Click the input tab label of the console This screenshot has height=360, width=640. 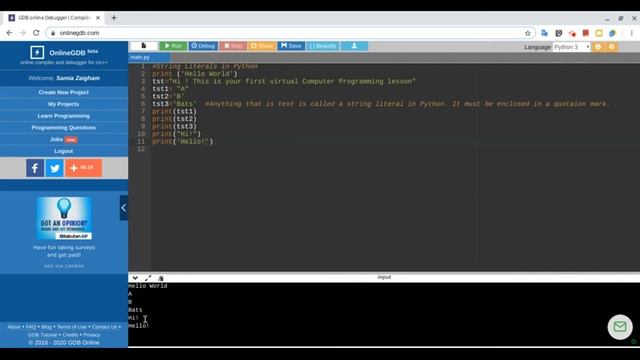tap(384, 277)
